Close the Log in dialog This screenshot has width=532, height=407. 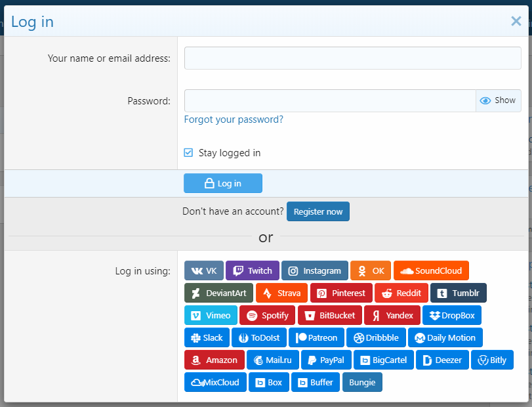point(516,21)
